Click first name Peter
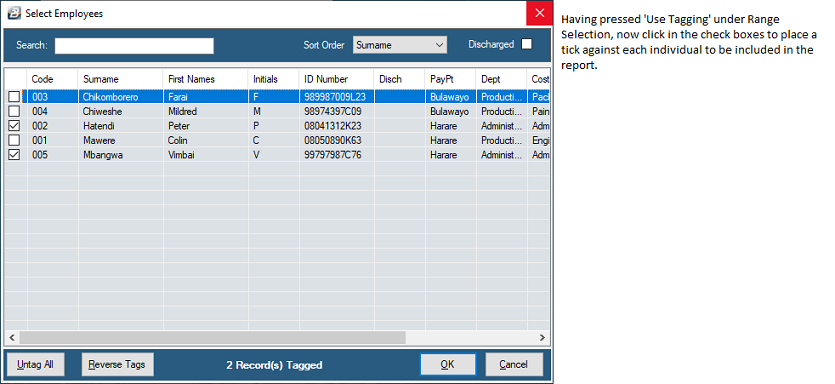The width and height of the screenshot is (835, 384). pos(178,126)
